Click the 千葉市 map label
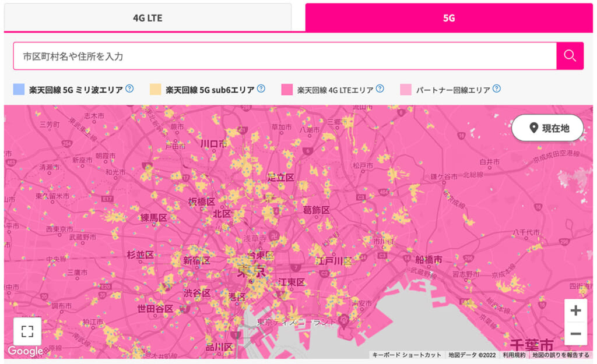The image size is (597, 364). point(532,345)
